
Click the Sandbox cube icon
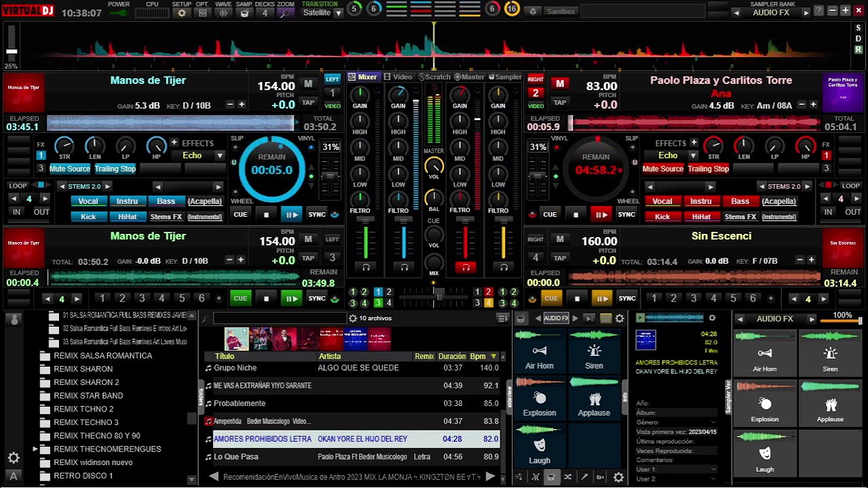coord(533,12)
